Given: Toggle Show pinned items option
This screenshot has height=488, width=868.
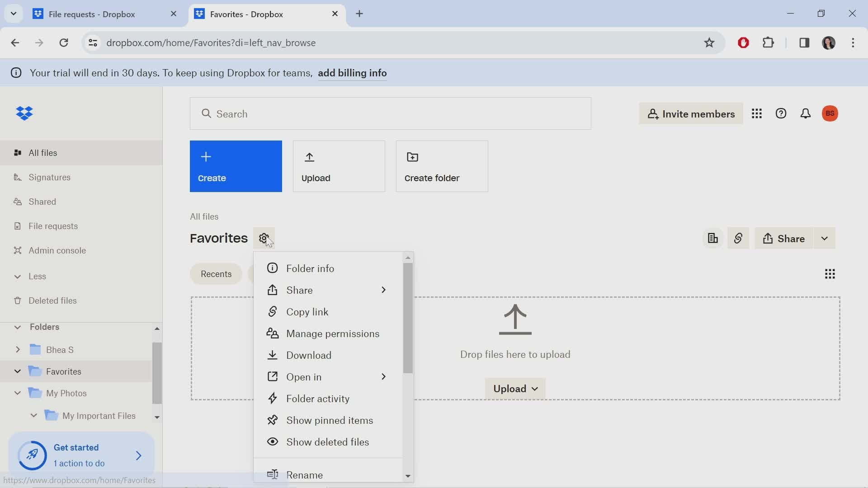Looking at the screenshot, I should pos(330,419).
